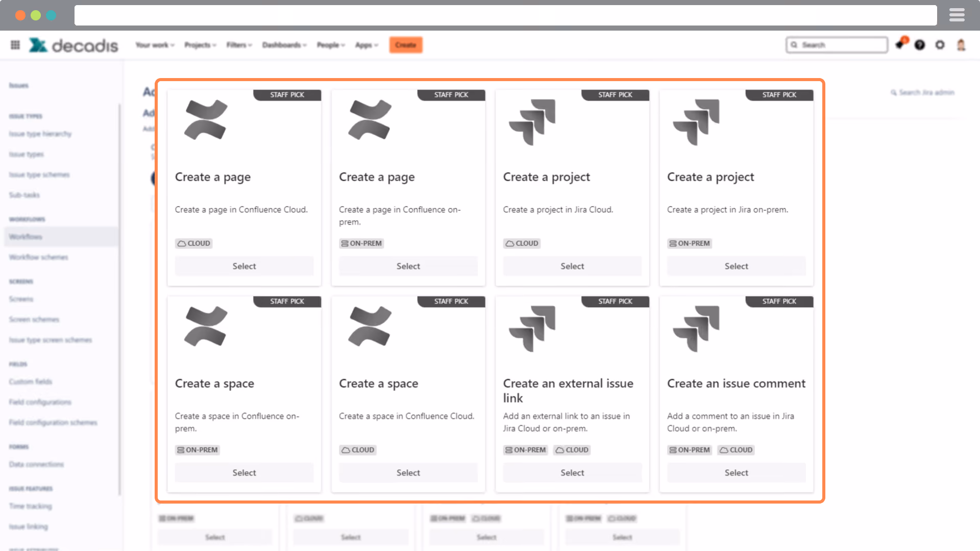Click Confluence logo on Cloud Create a page card

pyautogui.click(x=206, y=120)
